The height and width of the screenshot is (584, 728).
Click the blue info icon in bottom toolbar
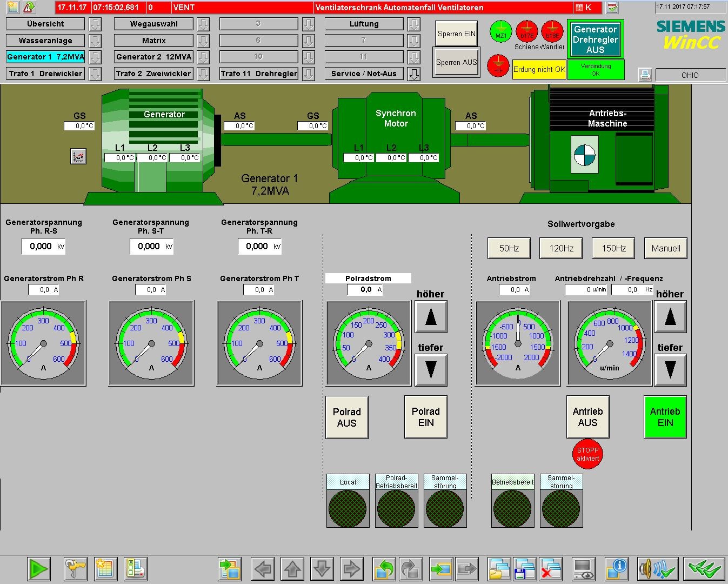coord(616,569)
